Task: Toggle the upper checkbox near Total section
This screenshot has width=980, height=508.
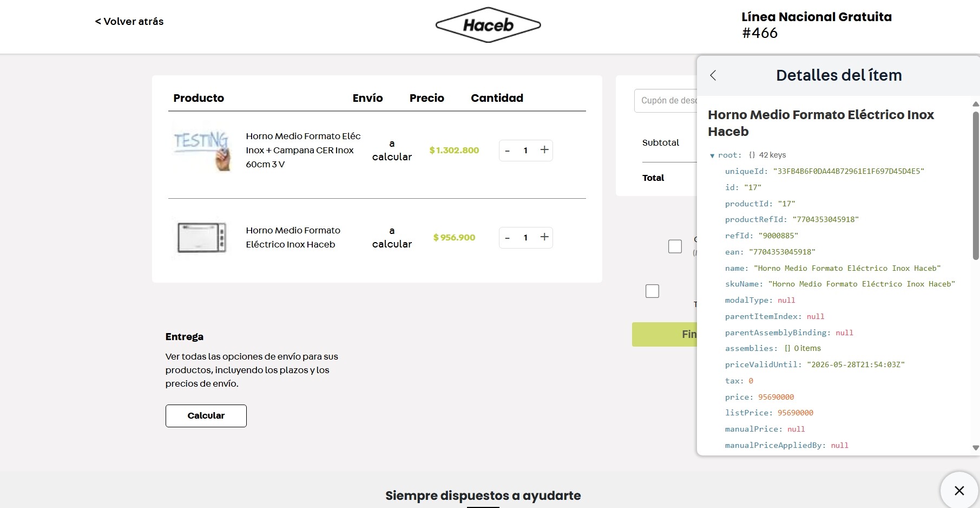Action: pos(675,246)
